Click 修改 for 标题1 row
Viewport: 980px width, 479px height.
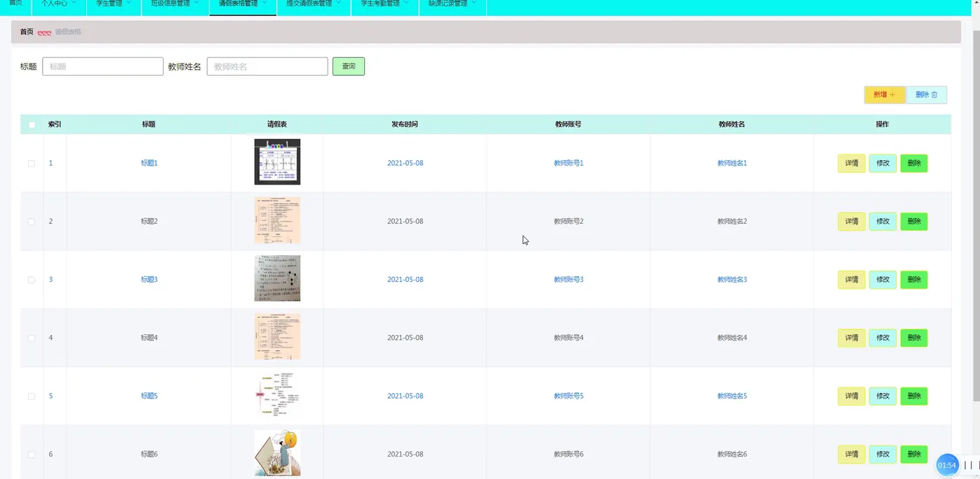883,164
